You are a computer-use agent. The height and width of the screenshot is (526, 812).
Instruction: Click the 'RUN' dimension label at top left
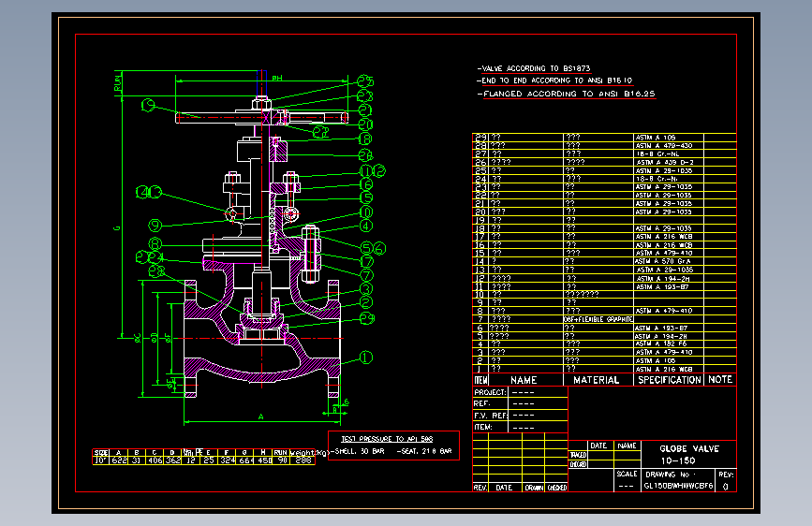click(x=118, y=83)
